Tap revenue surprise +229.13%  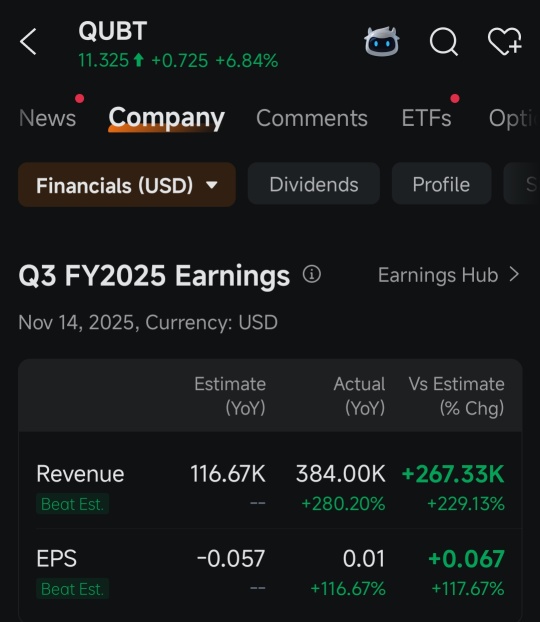click(466, 504)
